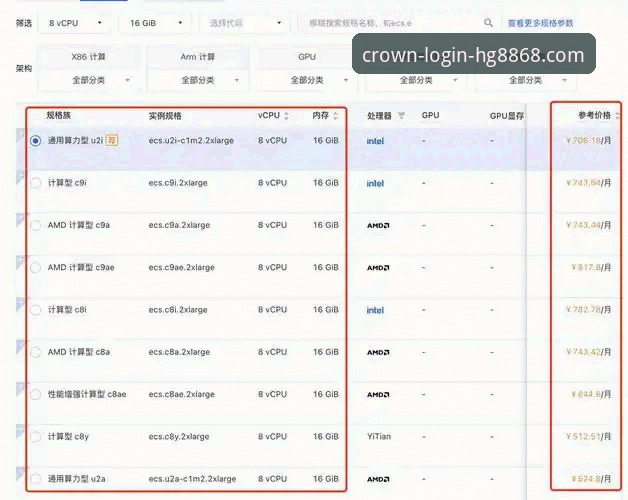Viewport: 628px width, 500px height.
Task: Click the ecs.c8ae.2xlarge instance spec cell
Action: pyautogui.click(x=181, y=394)
